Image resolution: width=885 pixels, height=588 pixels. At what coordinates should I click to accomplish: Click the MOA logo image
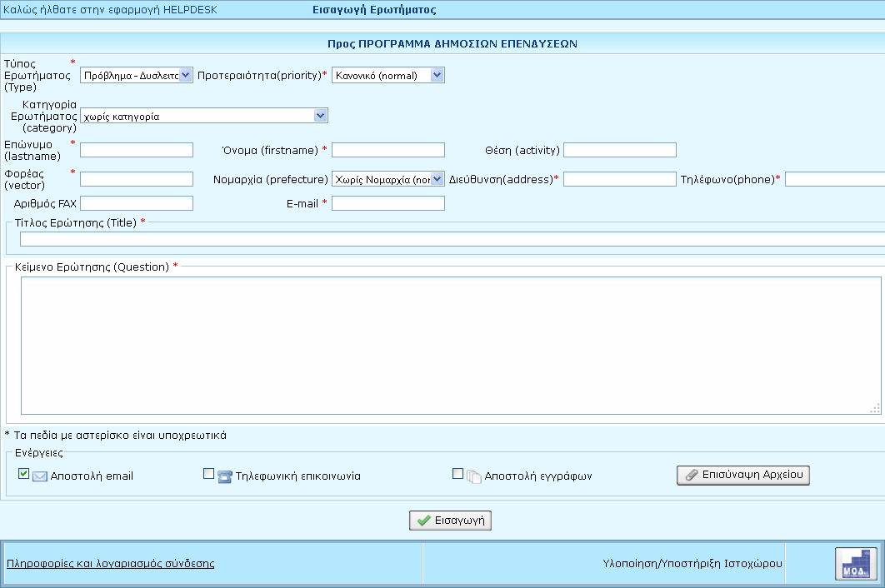856,564
